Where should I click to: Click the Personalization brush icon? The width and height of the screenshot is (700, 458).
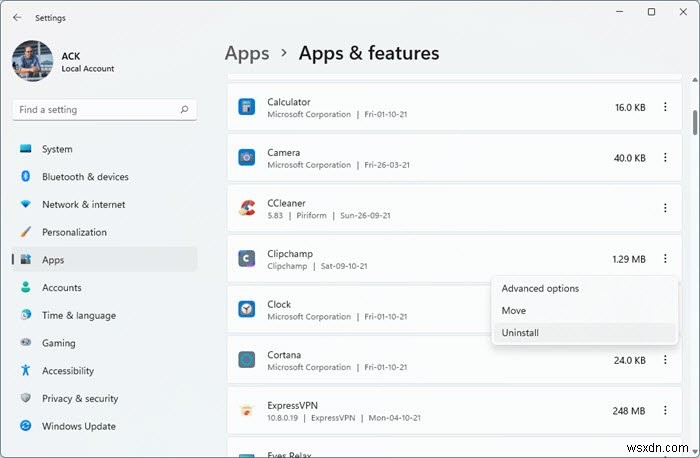click(25, 232)
